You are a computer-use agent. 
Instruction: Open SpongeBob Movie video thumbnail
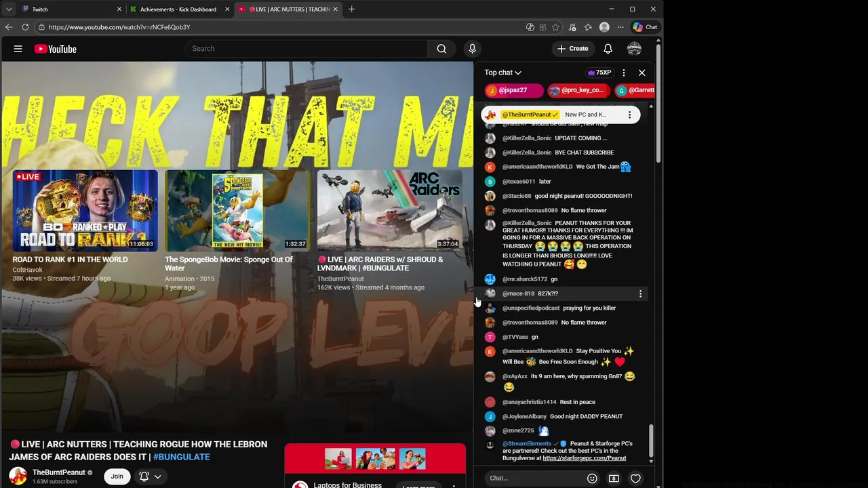(237, 210)
